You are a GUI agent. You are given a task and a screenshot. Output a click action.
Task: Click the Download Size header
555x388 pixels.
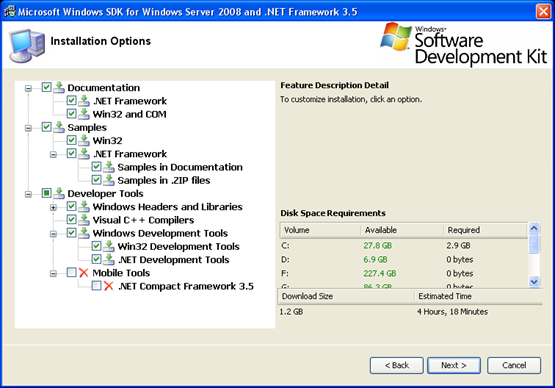click(346, 296)
